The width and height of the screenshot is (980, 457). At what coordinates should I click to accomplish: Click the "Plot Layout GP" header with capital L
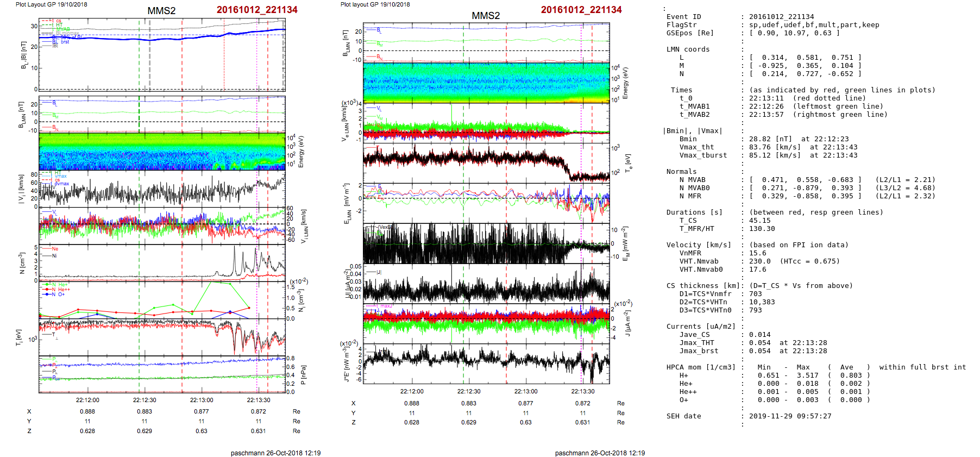[x=51, y=4]
